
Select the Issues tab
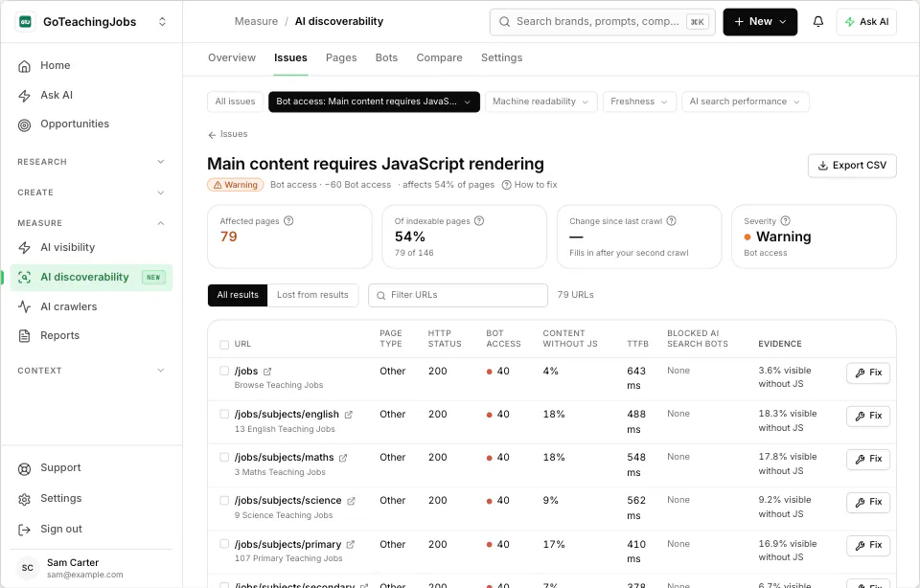coord(290,57)
